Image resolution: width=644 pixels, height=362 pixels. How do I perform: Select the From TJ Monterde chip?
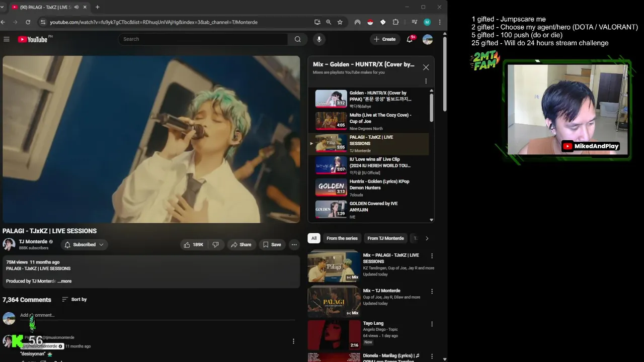pyautogui.click(x=385, y=238)
